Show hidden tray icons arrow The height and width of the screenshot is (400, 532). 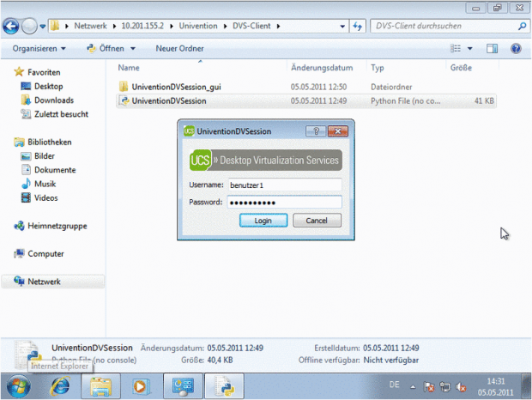pyautogui.click(x=413, y=386)
